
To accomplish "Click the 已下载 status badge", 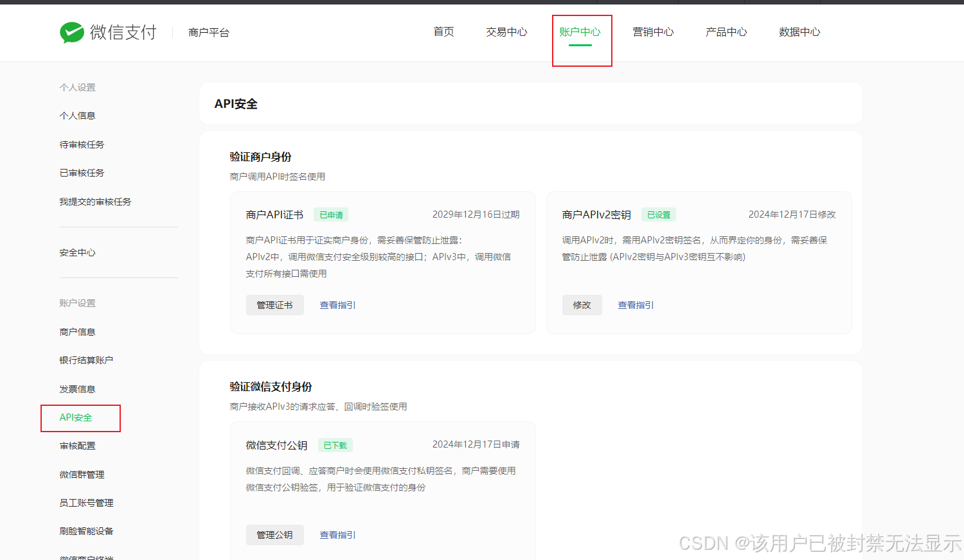I will 335,445.
